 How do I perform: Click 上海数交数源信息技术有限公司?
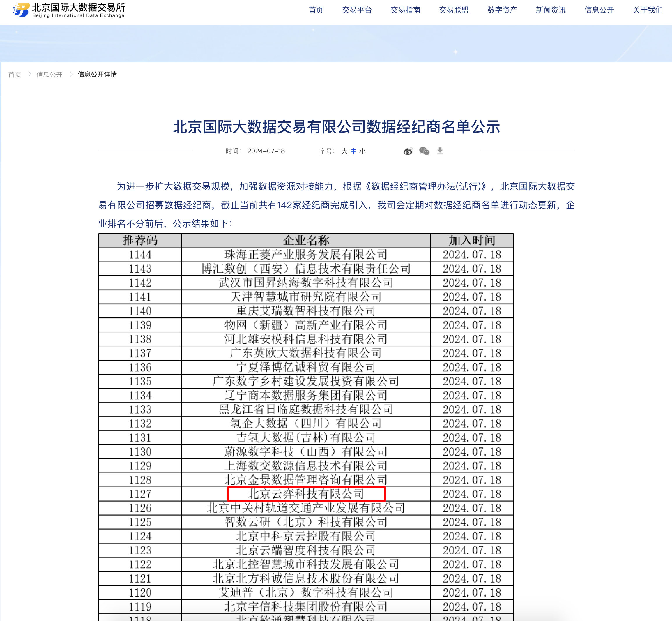pyautogui.click(x=306, y=466)
